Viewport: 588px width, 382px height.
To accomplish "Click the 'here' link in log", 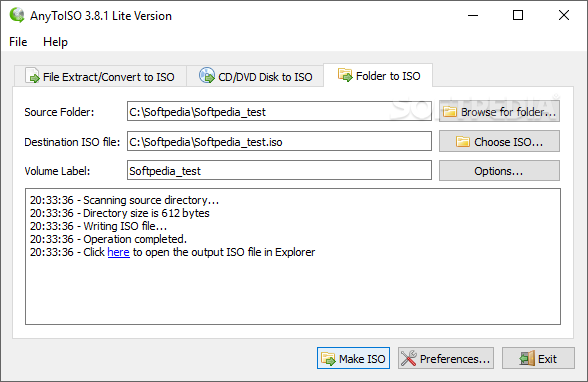I will pos(118,252).
